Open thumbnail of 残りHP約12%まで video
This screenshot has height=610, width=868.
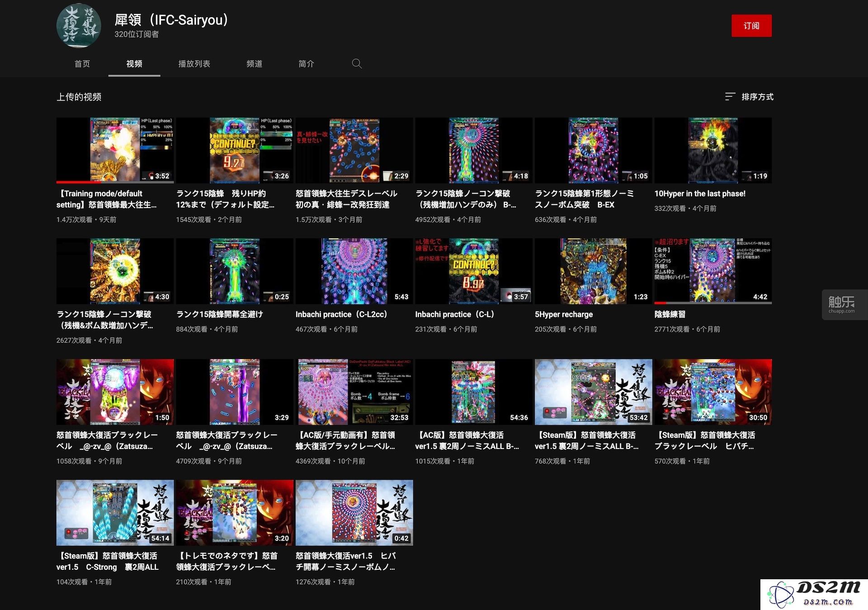coord(235,150)
